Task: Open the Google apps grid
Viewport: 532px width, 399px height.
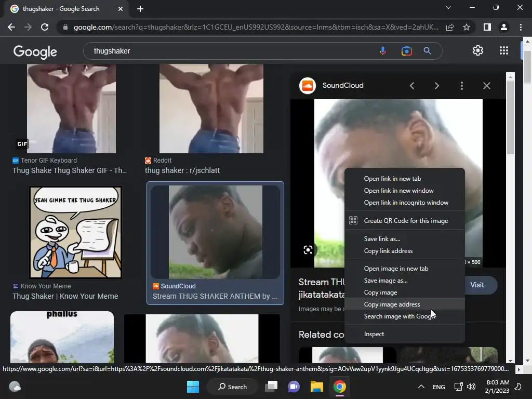Action: pos(504,50)
